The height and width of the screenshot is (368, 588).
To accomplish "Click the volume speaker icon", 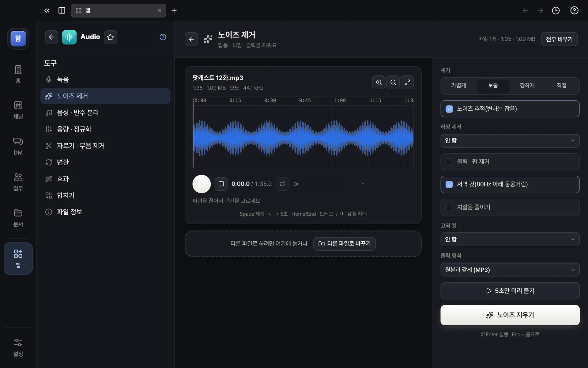I will coord(295,184).
